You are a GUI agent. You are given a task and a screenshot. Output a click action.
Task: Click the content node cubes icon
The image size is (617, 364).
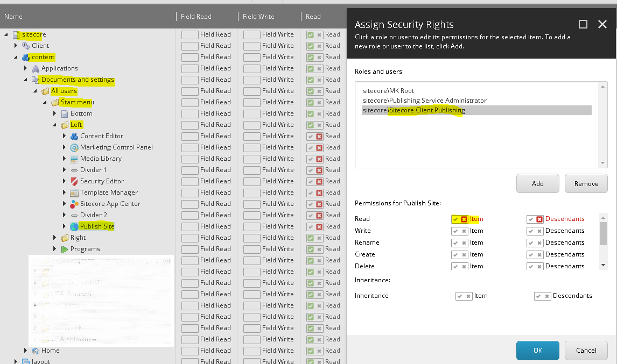click(x=26, y=58)
